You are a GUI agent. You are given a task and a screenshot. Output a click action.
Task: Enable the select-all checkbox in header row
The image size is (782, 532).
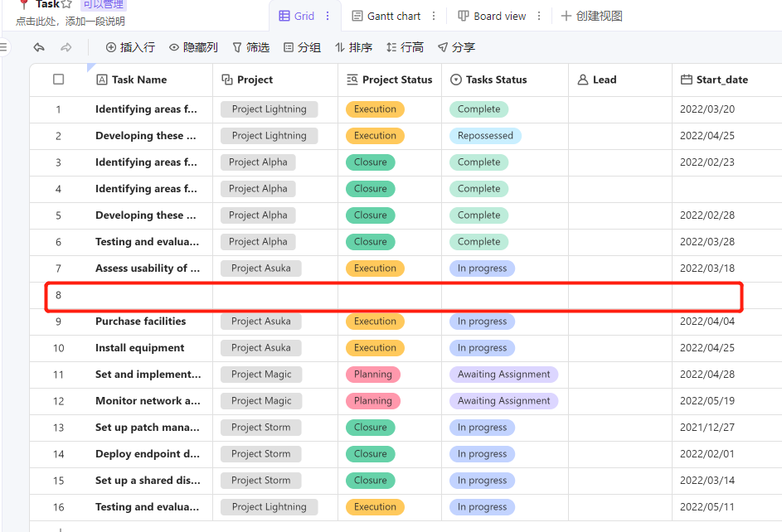[x=58, y=79]
